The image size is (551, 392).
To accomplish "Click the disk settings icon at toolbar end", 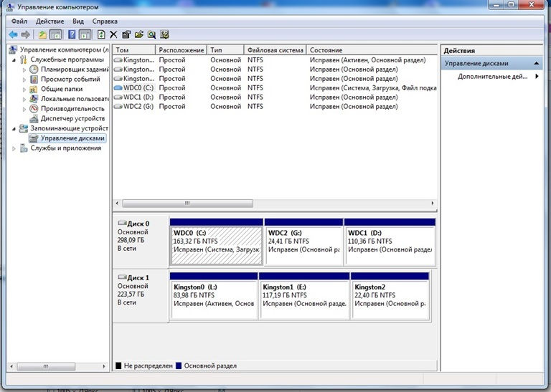I will tap(164, 34).
